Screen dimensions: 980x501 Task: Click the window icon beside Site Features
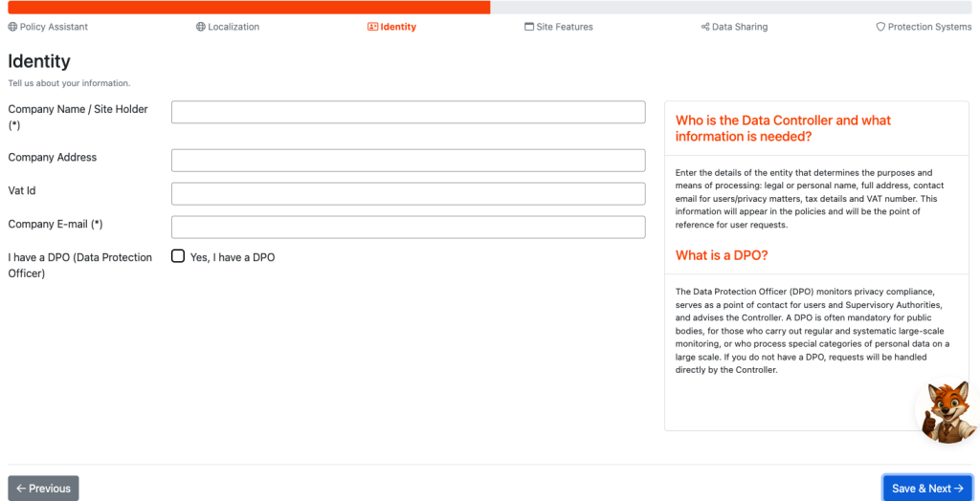click(529, 27)
